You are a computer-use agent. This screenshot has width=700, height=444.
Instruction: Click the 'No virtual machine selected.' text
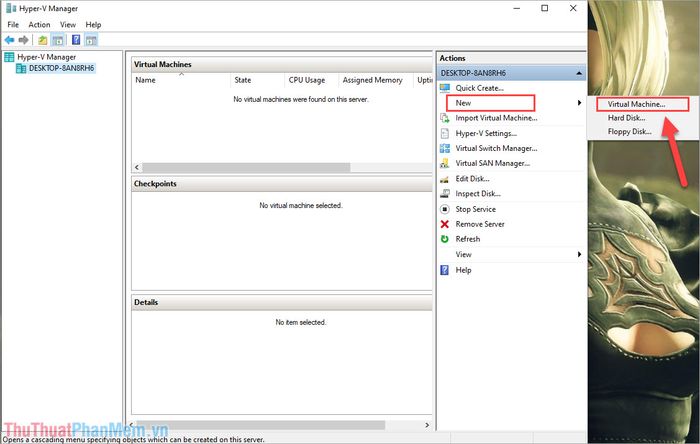(301, 205)
